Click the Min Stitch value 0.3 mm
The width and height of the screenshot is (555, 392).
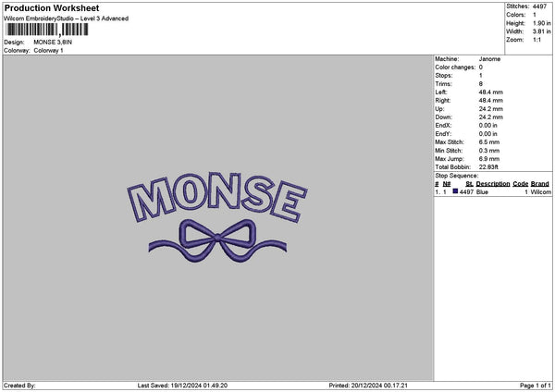click(x=489, y=151)
